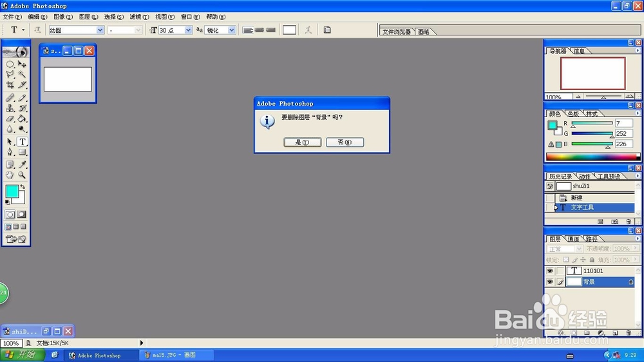This screenshot has height=362, width=644.
Task: Select the Crop tool
Action: tap(10, 85)
